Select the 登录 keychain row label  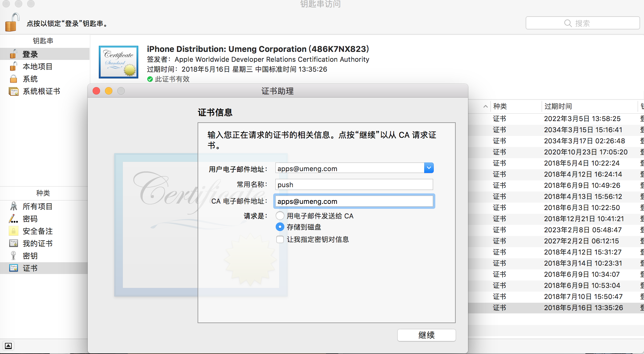[30, 54]
